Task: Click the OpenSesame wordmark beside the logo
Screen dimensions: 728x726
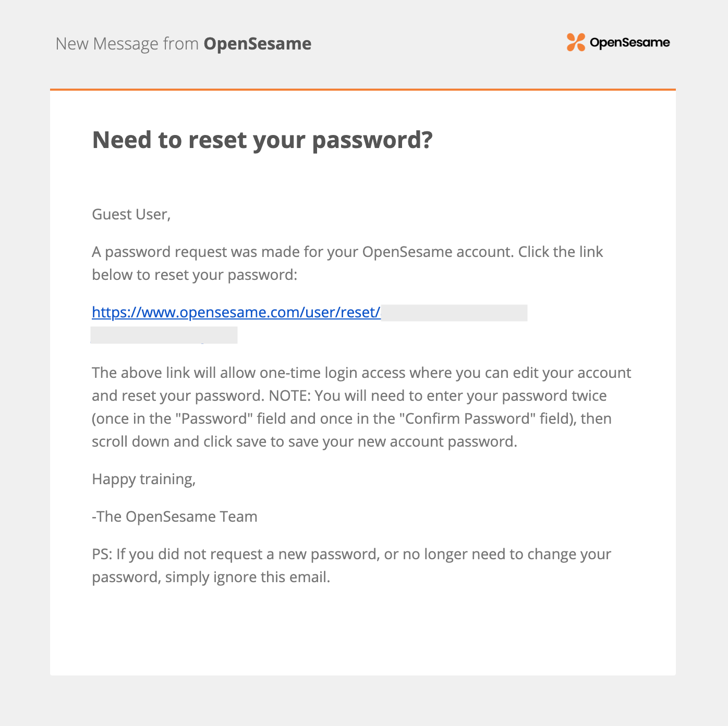Action: [629, 43]
